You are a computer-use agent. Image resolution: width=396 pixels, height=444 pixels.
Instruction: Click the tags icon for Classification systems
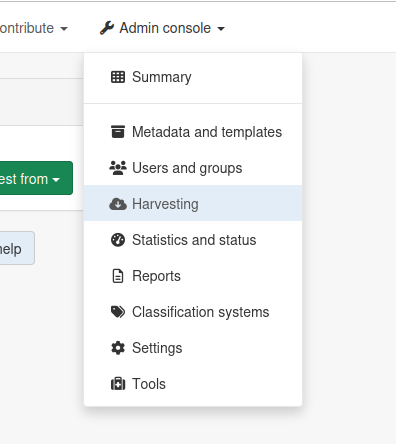(118, 312)
